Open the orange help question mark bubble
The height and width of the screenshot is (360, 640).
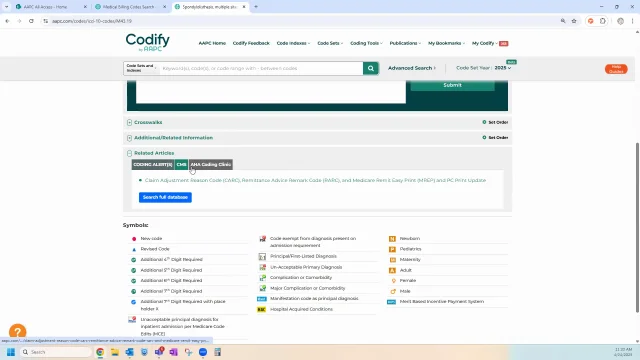pos(18,331)
